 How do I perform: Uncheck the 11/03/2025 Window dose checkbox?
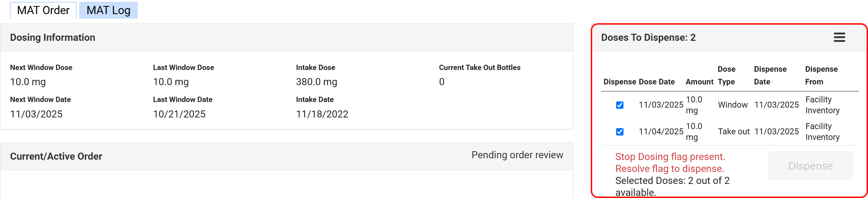click(620, 105)
